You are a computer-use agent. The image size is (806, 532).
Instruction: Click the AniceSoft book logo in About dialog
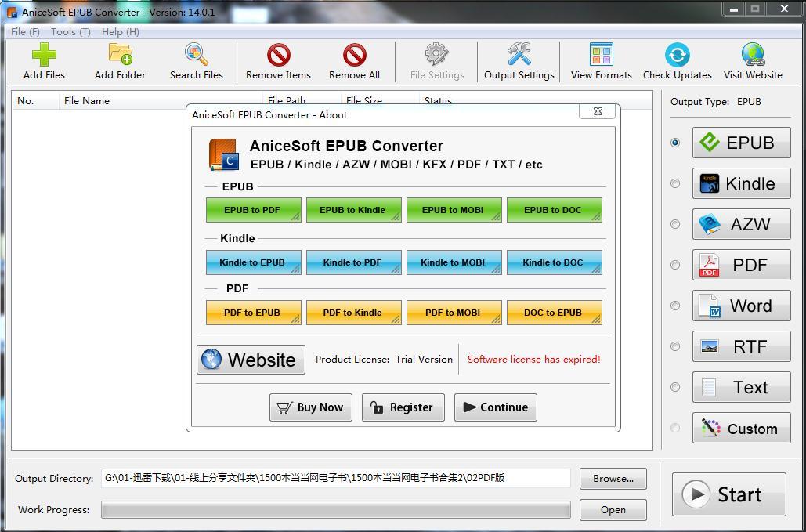[223, 154]
